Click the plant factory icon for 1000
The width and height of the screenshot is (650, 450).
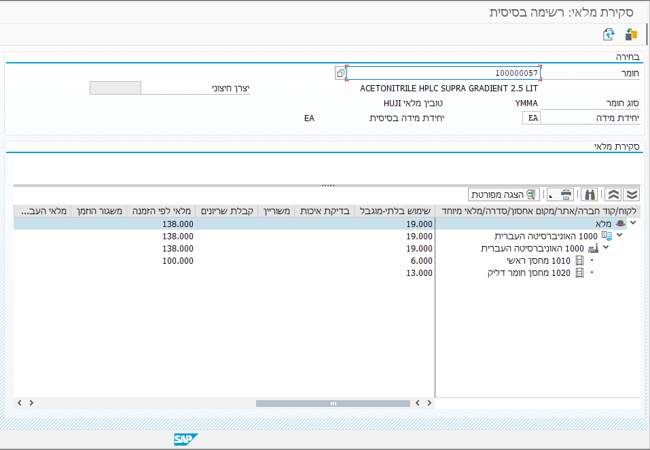click(593, 248)
